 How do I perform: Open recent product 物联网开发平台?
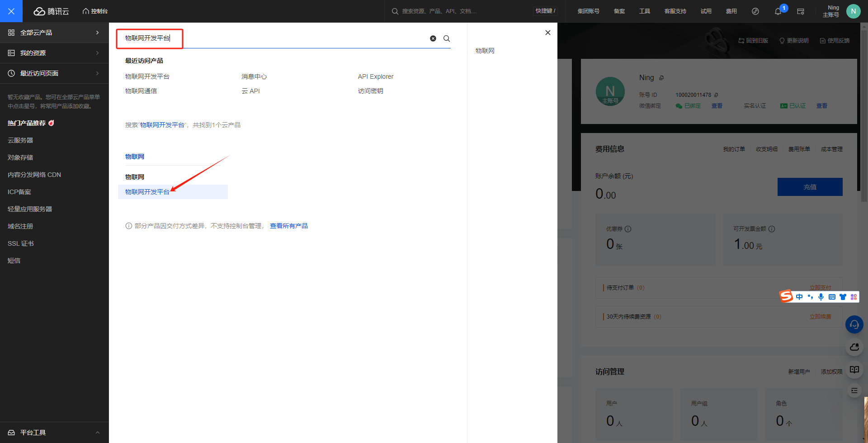[x=147, y=76]
